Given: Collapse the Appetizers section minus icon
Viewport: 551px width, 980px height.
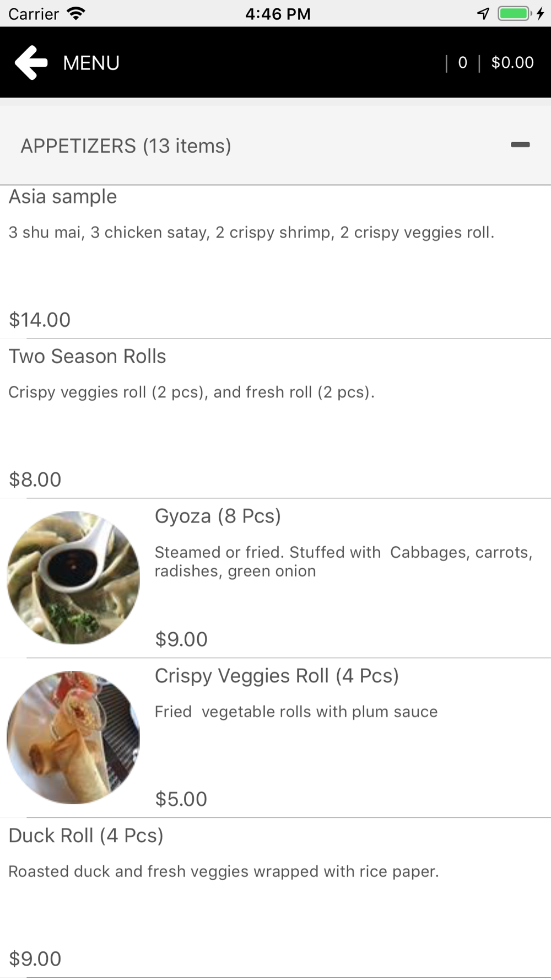Looking at the screenshot, I should pyautogui.click(x=520, y=145).
